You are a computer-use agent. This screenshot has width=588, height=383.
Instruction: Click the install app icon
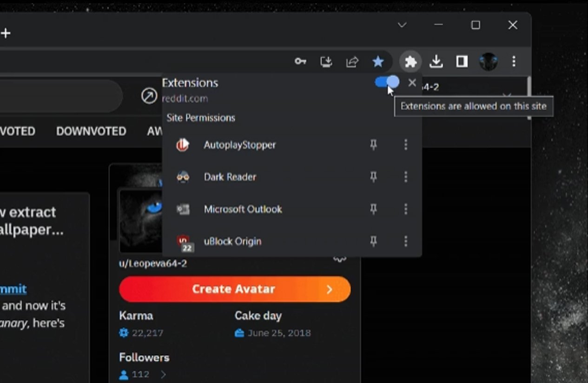click(x=326, y=61)
